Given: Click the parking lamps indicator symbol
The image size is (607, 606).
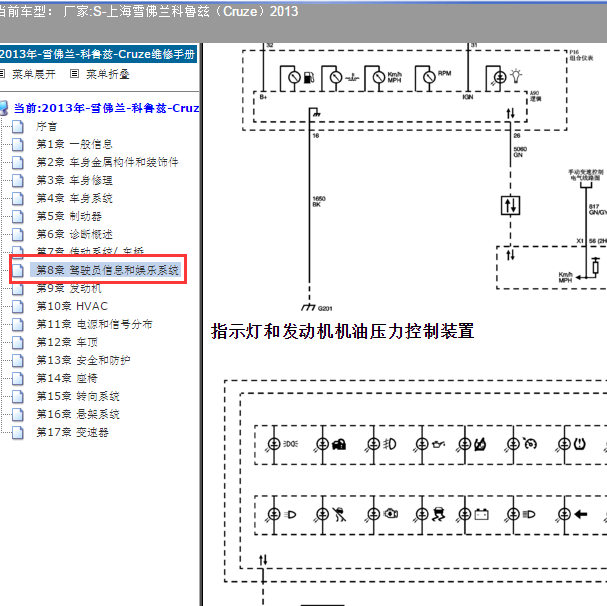Looking at the screenshot, I should [290, 444].
